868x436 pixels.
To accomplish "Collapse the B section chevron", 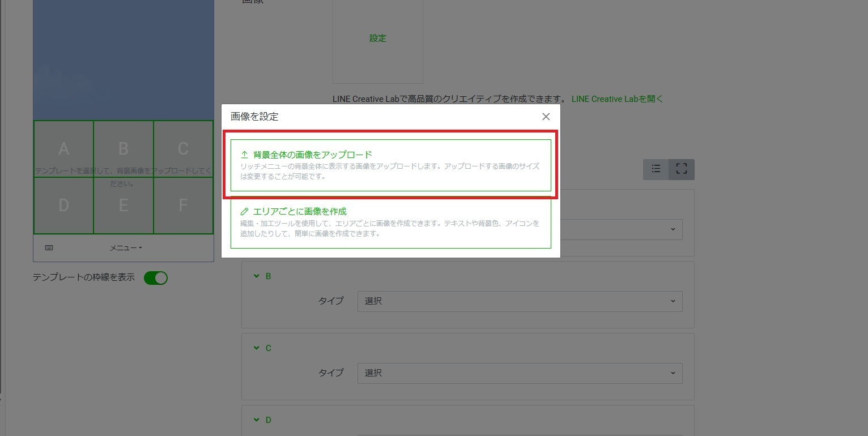I will (256, 276).
